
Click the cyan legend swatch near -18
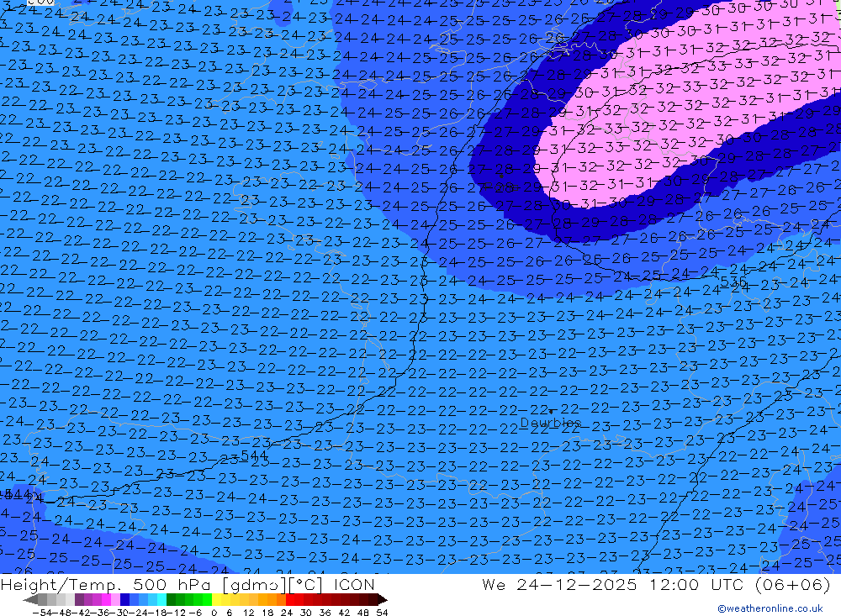point(161,599)
